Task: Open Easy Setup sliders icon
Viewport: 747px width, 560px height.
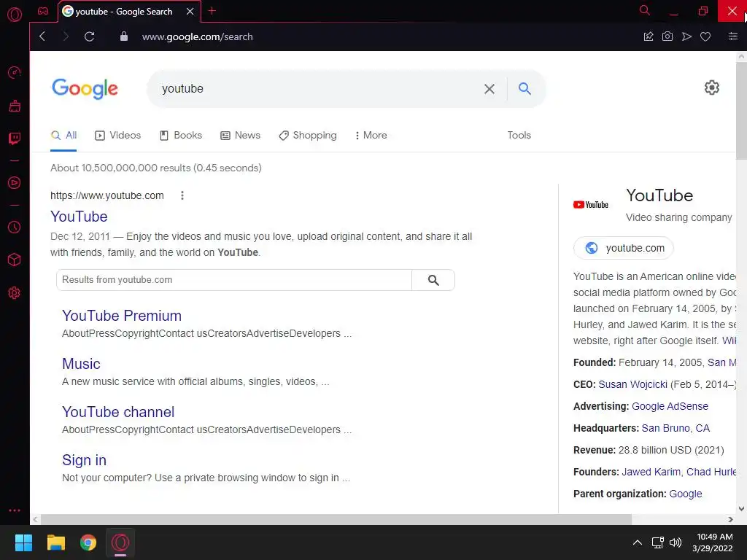Action: click(733, 36)
